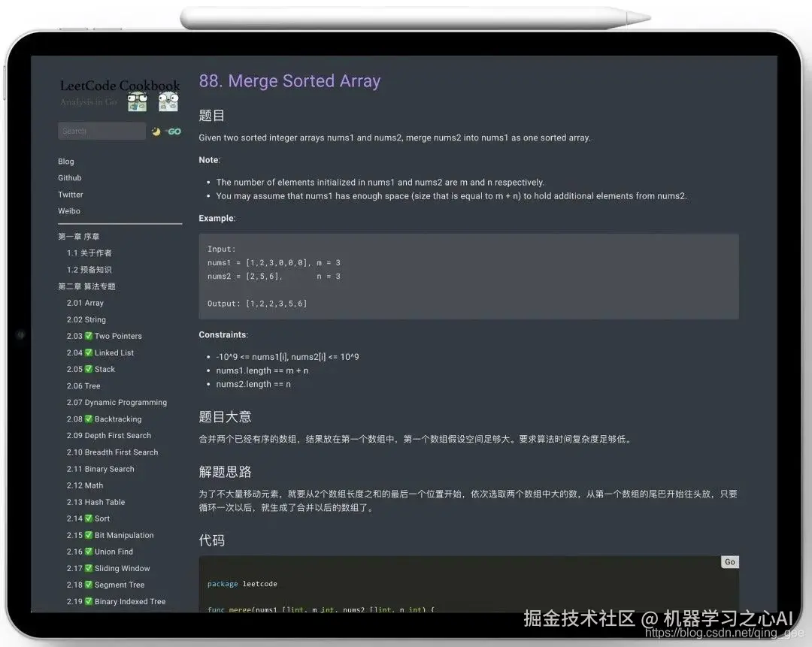Click the checkmark icon beside 2.03 Two Pointers
This screenshot has width=812, height=647.
point(89,336)
